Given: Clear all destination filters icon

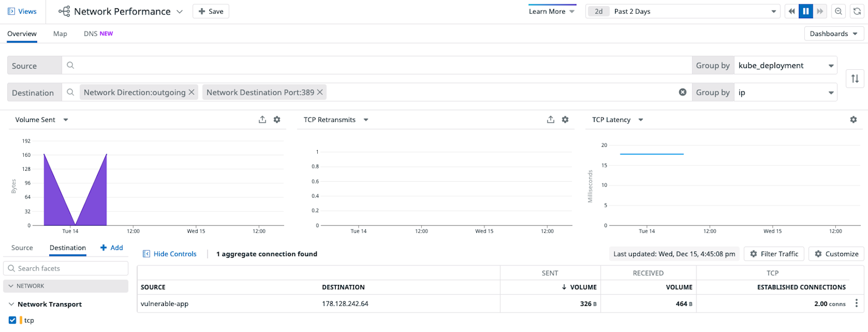Looking at the screenshot, I should 683,93.
